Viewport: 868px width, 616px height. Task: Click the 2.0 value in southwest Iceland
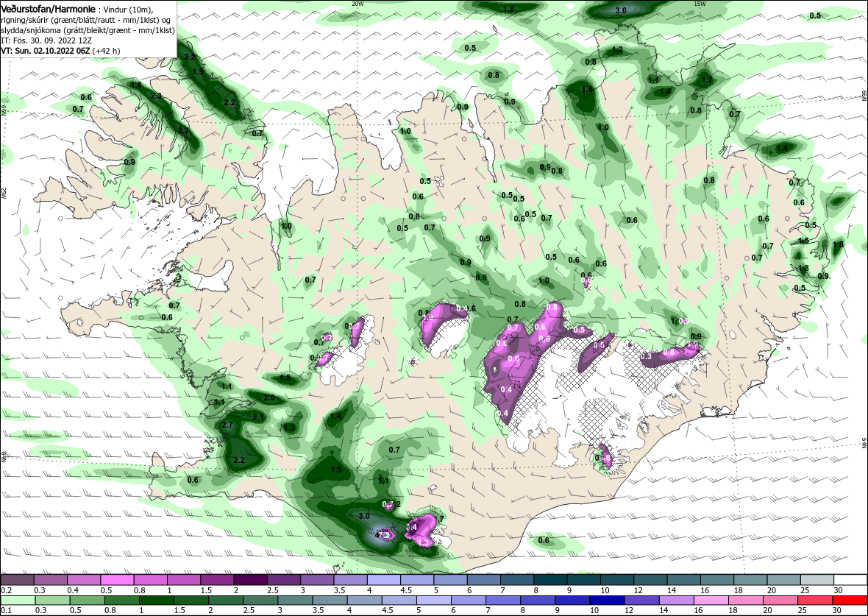click(269, 397)
